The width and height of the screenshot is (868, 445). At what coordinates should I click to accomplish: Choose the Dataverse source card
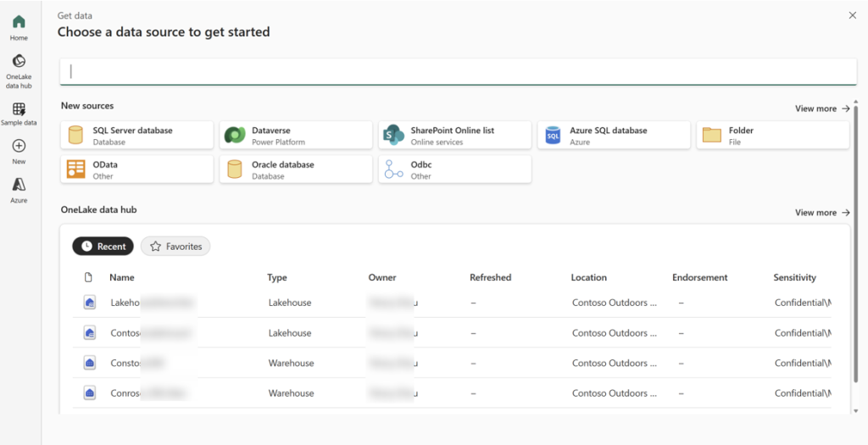296,135
